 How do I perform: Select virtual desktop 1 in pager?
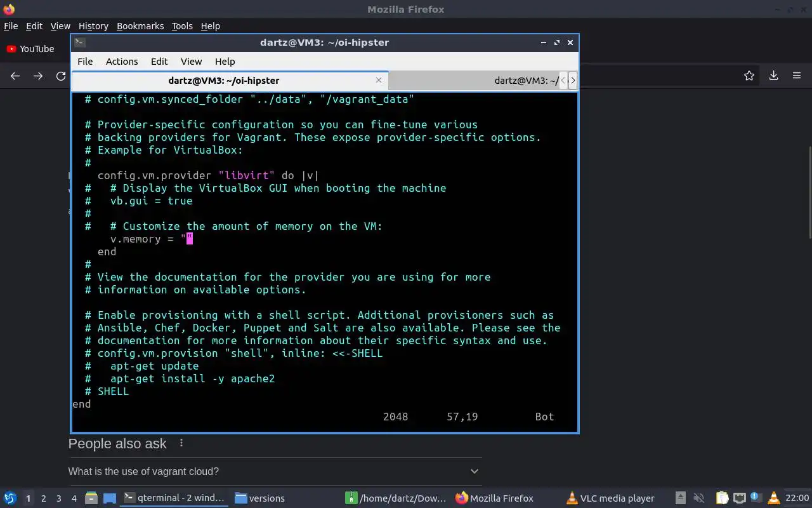pyautogui.click(x=28, y=498)
